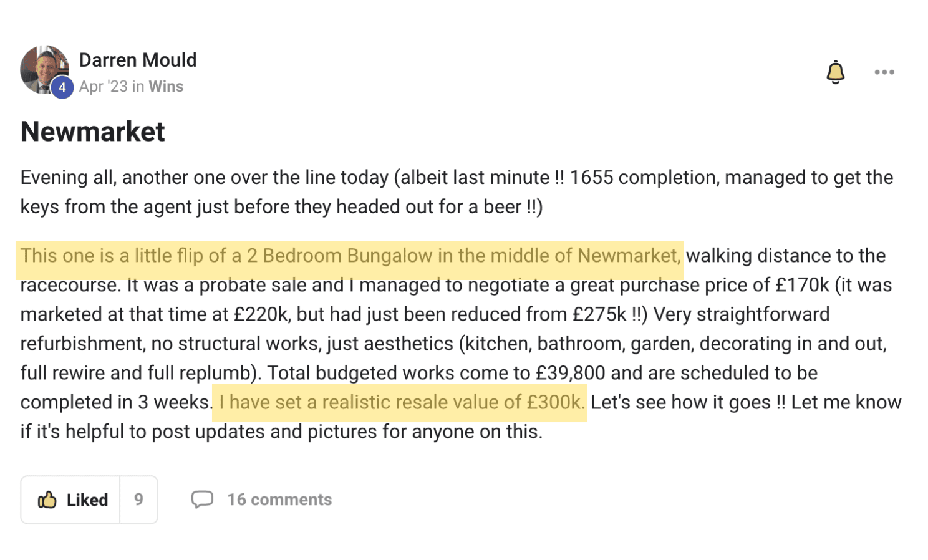Screen dimensions: 928x560
Task: Click the line about kitchen, bathroom, garden refurbishment
Action: click(x=453, y=344)
